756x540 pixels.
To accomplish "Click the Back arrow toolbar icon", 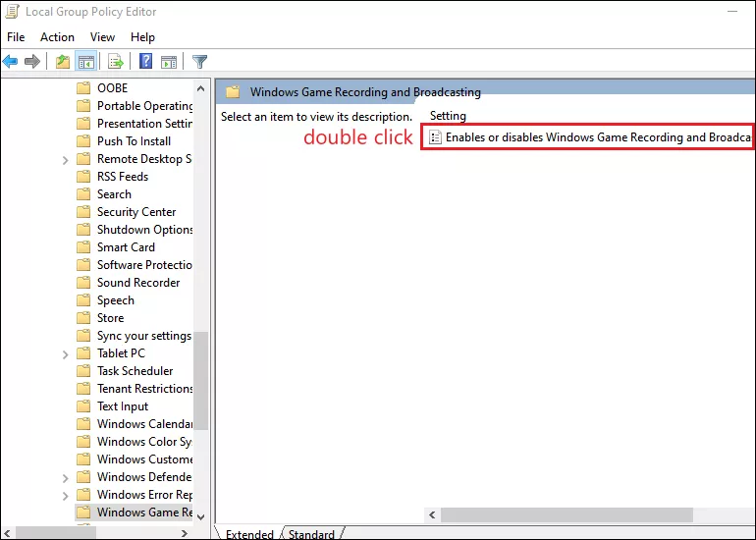I will (10, 62).
